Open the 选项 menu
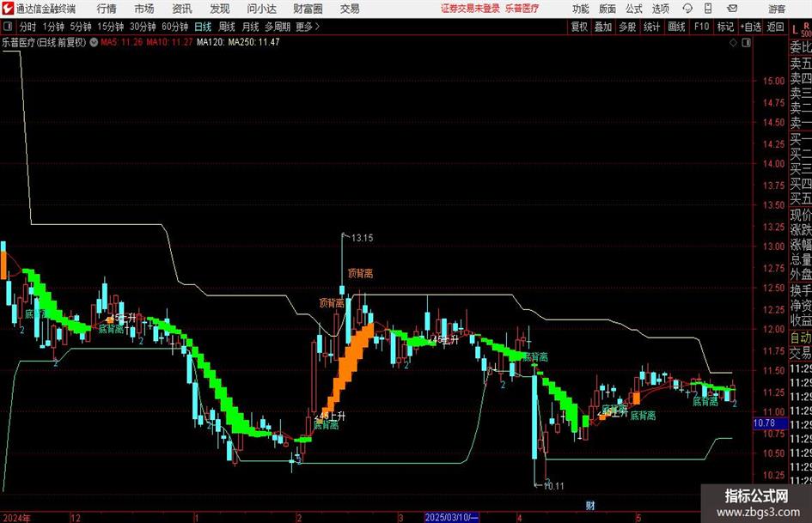The height and width of the screenshot is (523, 812). click(660, 9)
